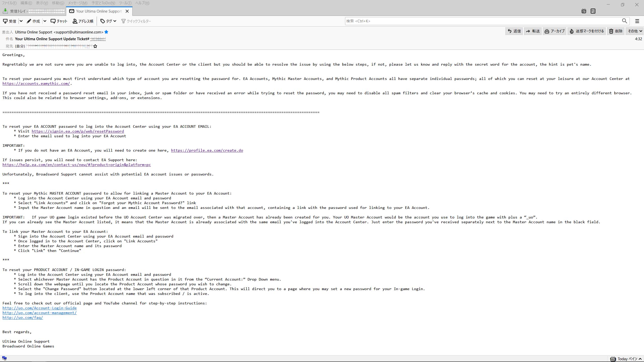Image resolution: width=644 pixels, height=362 pixels.
Task: Open the uo.com/Account-Login-Guide link
Action: (39, 308)
